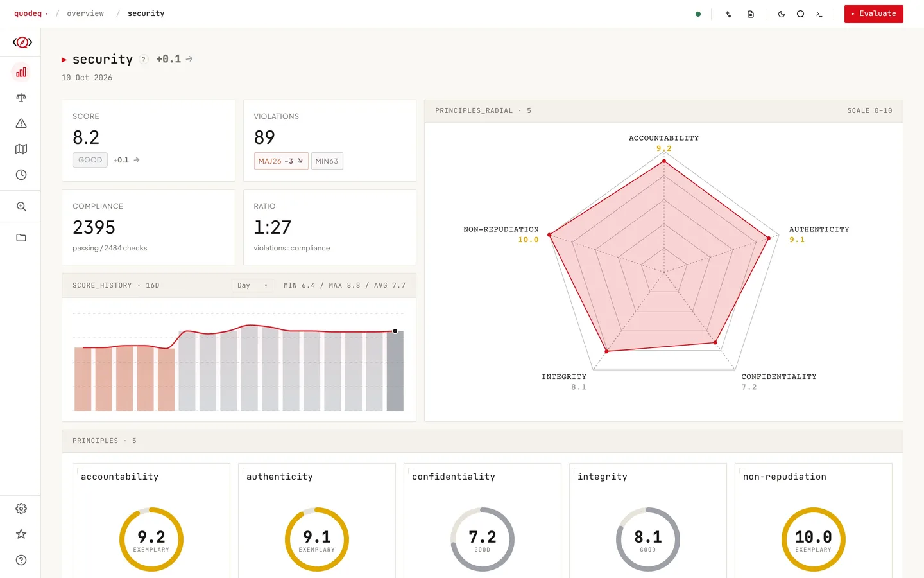
Task: Click the MAJ26 violations badge
Action: [x=281, y=161]
